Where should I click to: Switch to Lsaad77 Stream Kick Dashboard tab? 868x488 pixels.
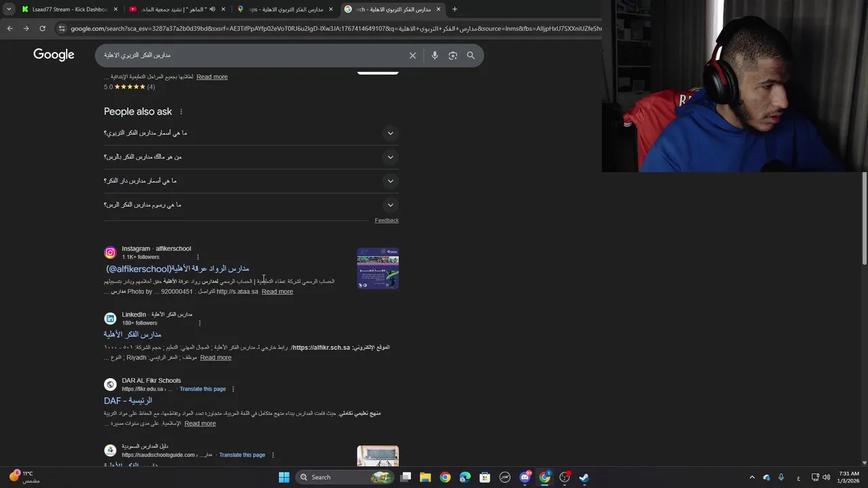tap(70, 9)
